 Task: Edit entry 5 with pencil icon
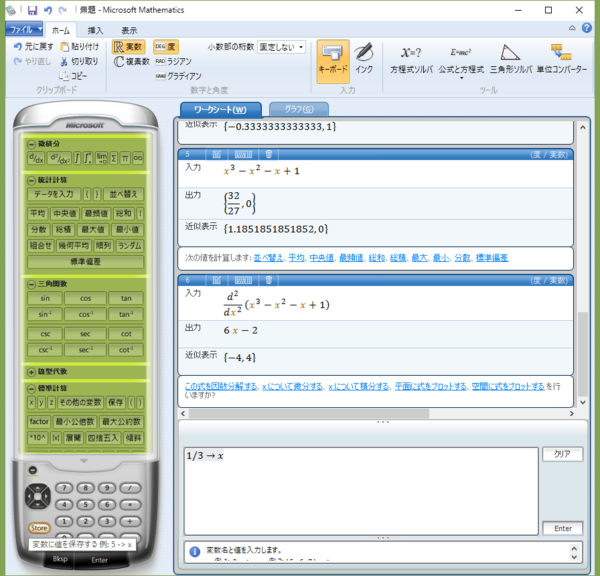217,155
